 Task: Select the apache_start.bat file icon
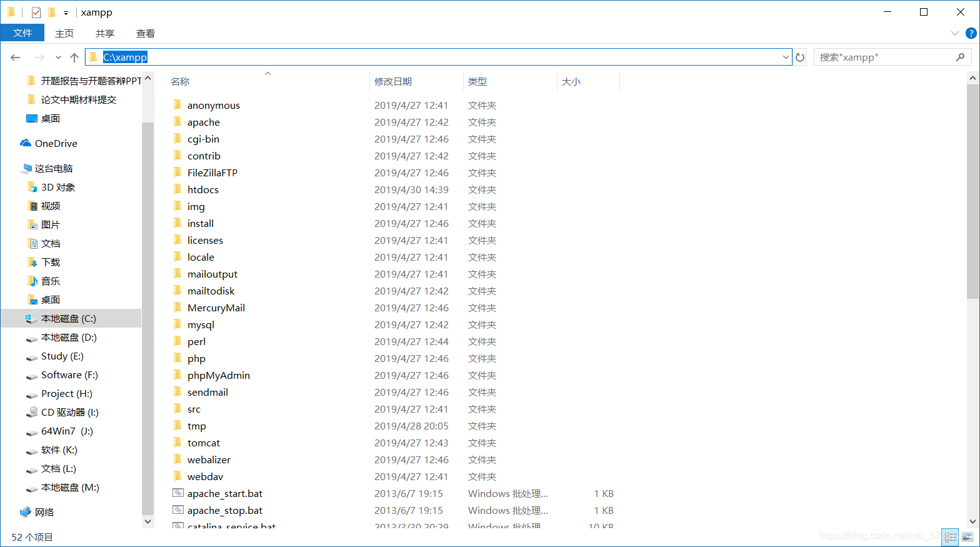tap(177, 493)
